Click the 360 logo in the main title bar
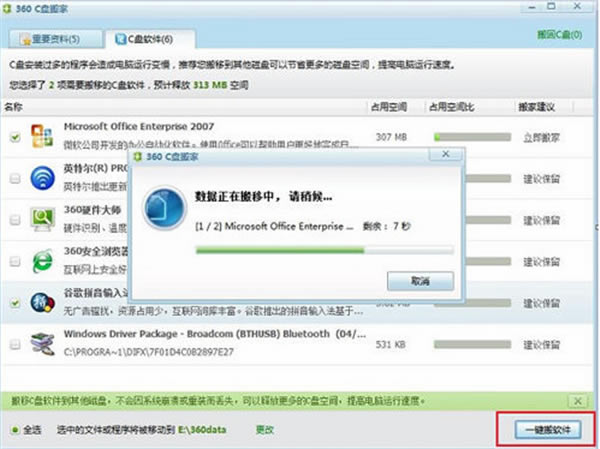 pos(7,8)
